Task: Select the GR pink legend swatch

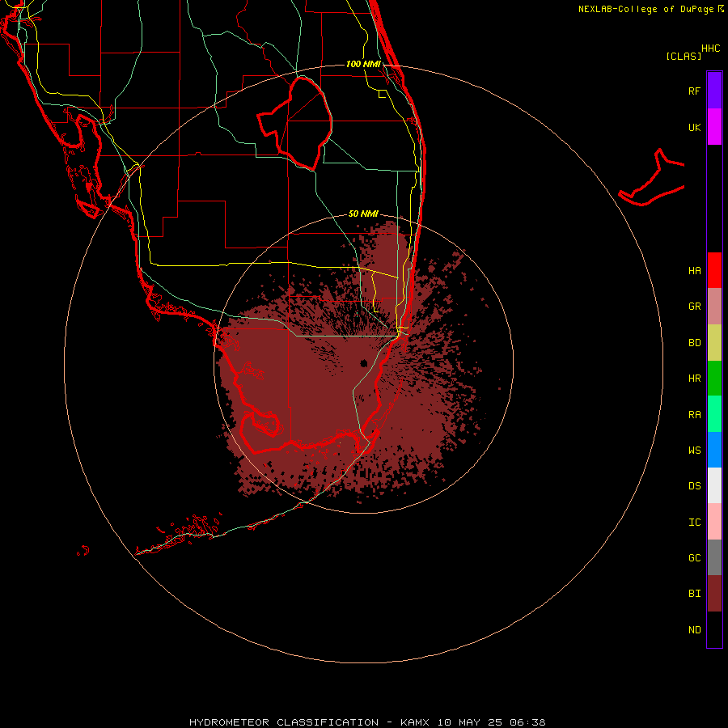Action: pyautogui.click(x=714, y=307)
